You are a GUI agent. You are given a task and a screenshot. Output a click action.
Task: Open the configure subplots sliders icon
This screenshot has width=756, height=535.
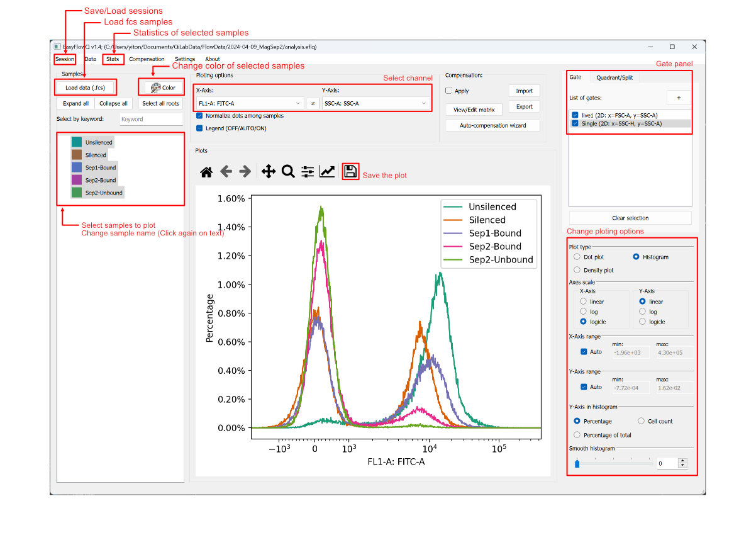(x=308, y=171)
